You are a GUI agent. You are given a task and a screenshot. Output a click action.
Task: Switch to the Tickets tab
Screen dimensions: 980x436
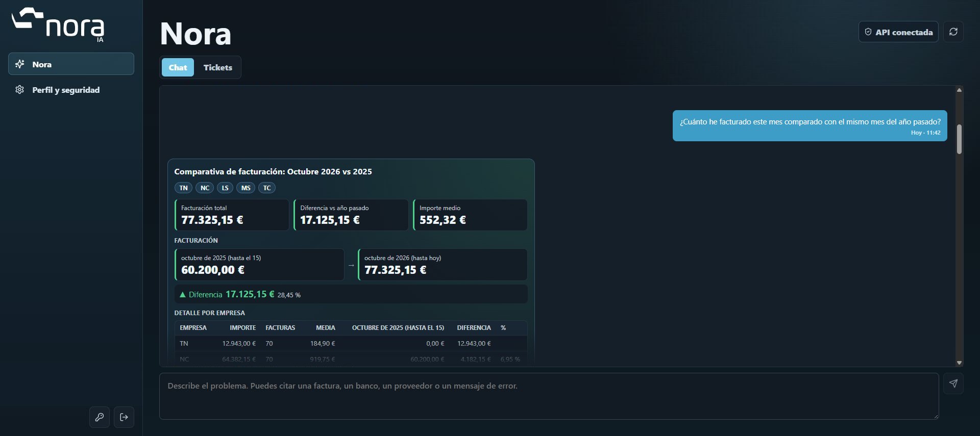coord(217,67)
